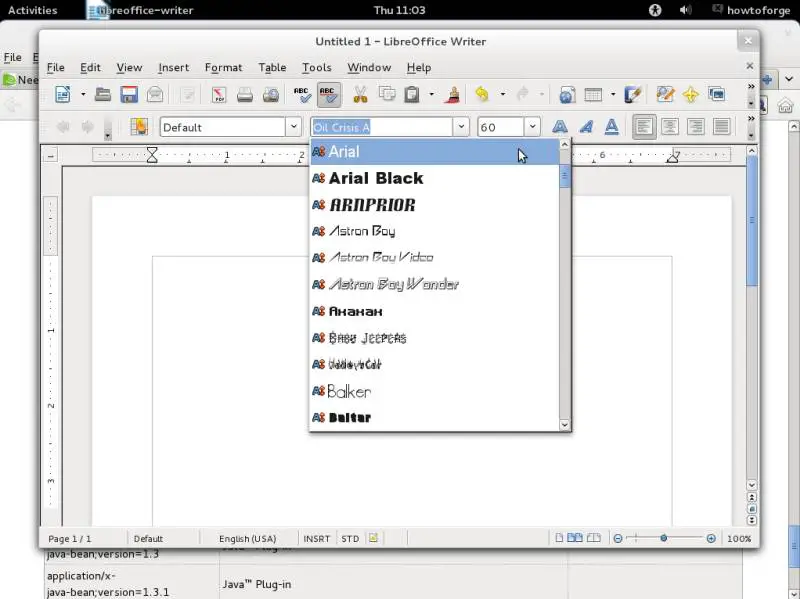Image resolution: width=800 pixels, height=599 pixels.
Task: Open the Window menu
Action: click(x=369, y=67)
